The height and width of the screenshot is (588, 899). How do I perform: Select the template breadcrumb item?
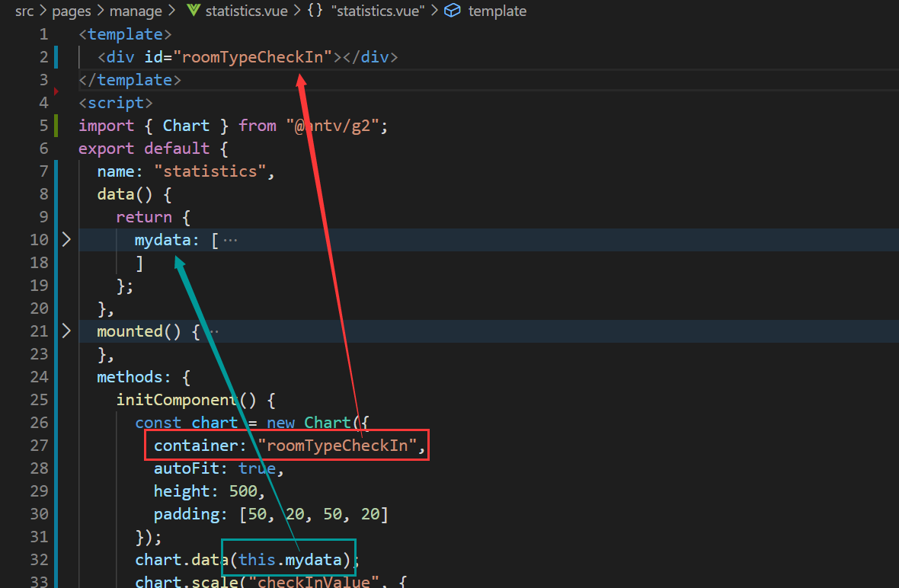tap(497, 11)
